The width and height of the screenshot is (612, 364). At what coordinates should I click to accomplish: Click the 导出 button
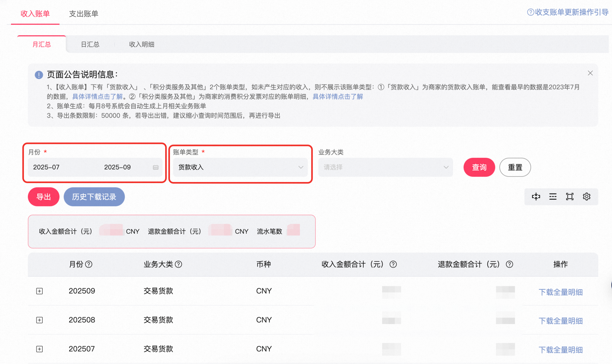43,197
